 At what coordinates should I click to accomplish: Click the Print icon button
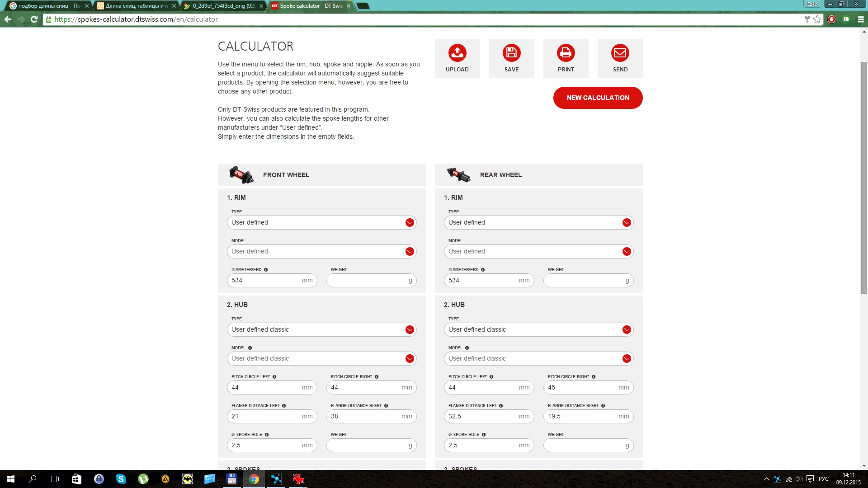566,53
